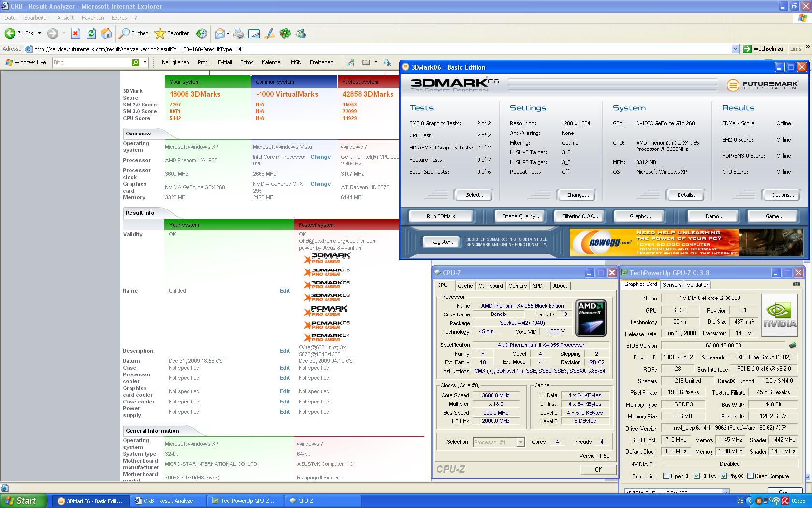
Task: Click the GPU-Z BIOS save chip icon
Action: pos(793,345)
